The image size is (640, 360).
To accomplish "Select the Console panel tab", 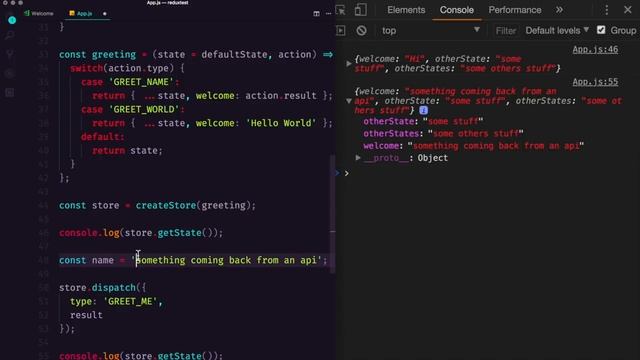I will 456,10.
